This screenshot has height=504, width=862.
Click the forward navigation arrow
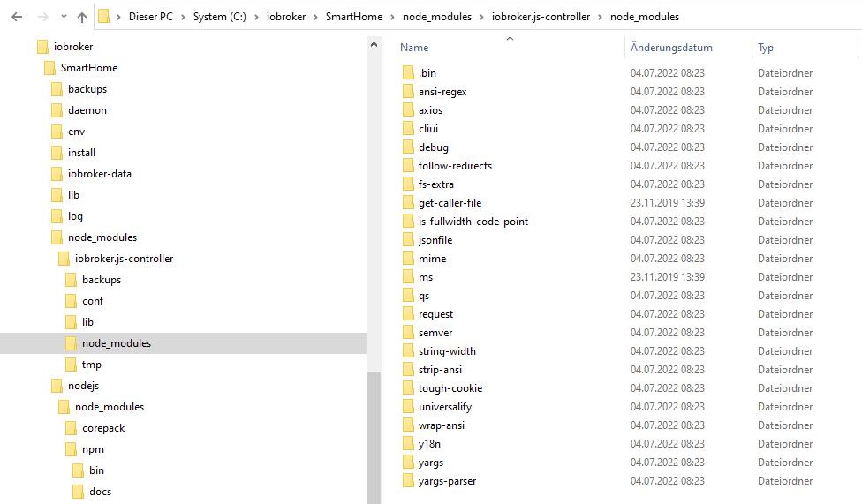[43, 17]
